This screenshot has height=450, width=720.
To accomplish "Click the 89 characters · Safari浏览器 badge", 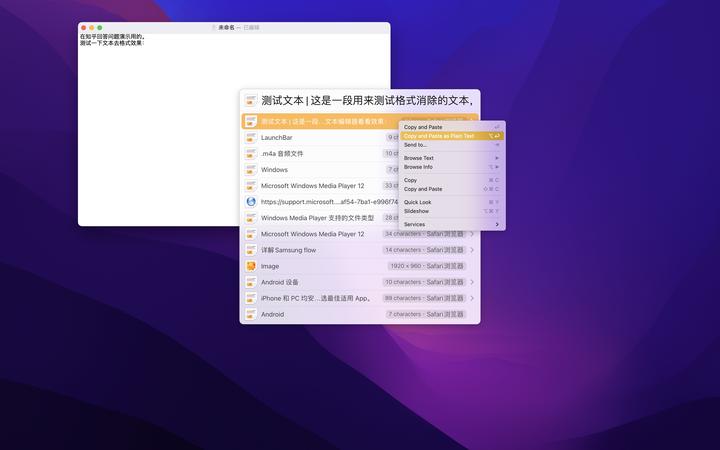I will pyautogui.click(x=424, y=298).
